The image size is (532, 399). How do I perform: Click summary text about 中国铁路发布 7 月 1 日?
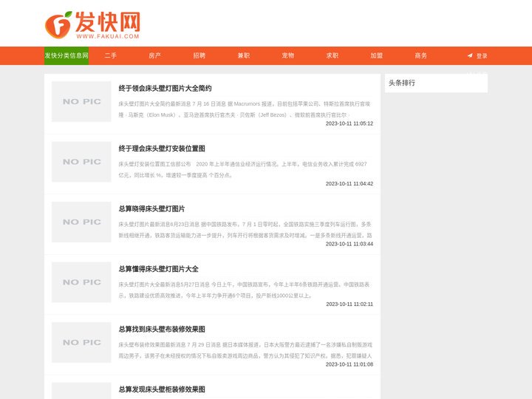pos(245,230)
